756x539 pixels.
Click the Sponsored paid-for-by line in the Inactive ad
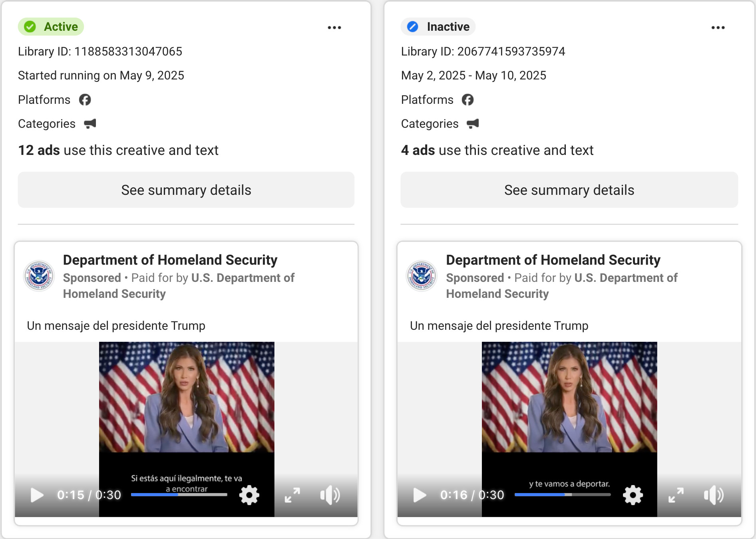562,286
